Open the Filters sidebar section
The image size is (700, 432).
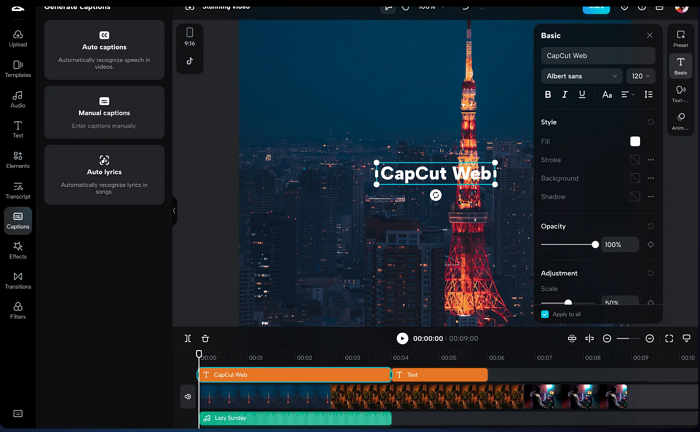coord(18,311)
